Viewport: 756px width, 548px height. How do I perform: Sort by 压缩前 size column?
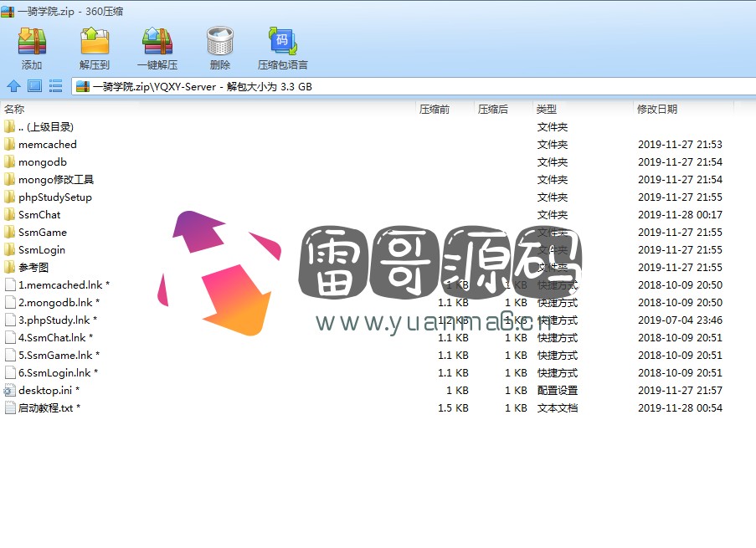click(x=435, y=109)
